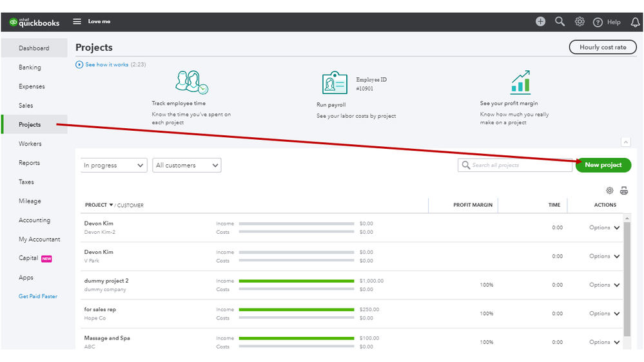Click the search magnifier in top bar
The height and width of the screenshot is (362, 644).
coord(560,22)
